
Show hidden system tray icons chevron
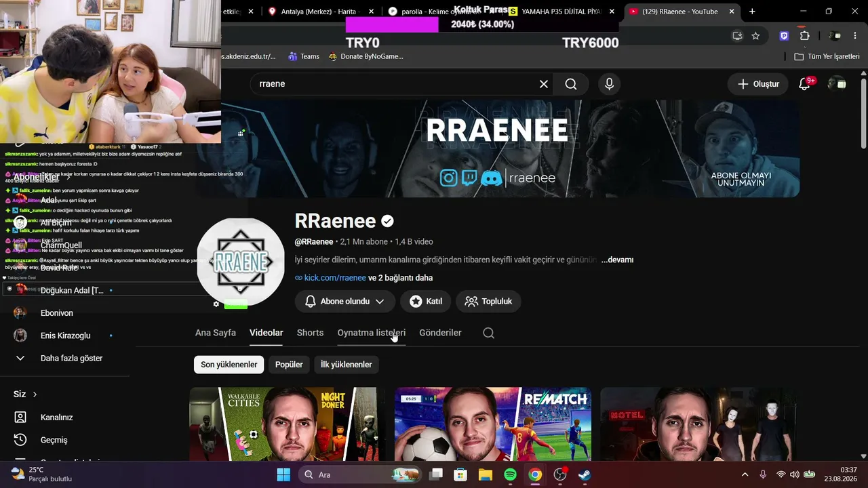point(745,474)
